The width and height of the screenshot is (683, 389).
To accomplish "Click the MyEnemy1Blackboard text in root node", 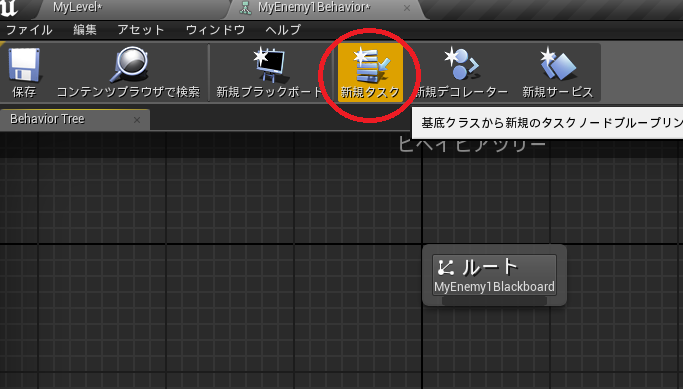I will (x=494, y=287).
